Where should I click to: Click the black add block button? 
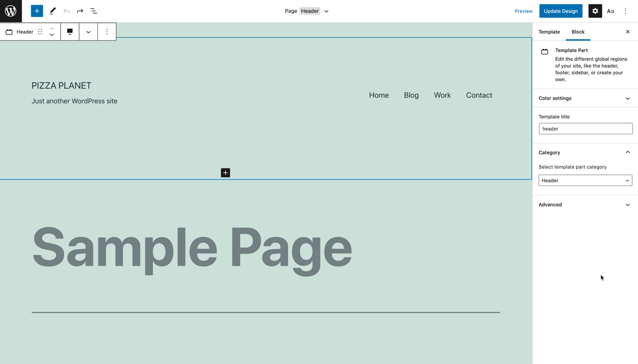point(226,173)
